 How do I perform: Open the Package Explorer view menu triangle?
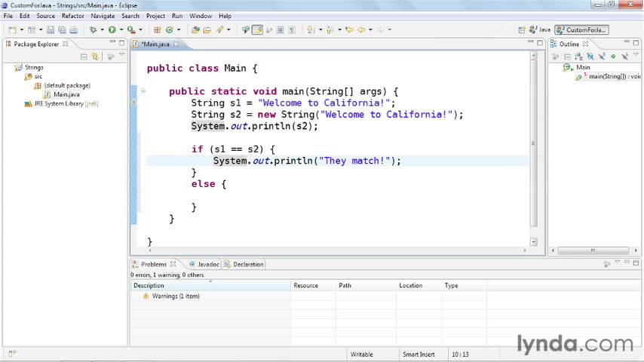121,54
